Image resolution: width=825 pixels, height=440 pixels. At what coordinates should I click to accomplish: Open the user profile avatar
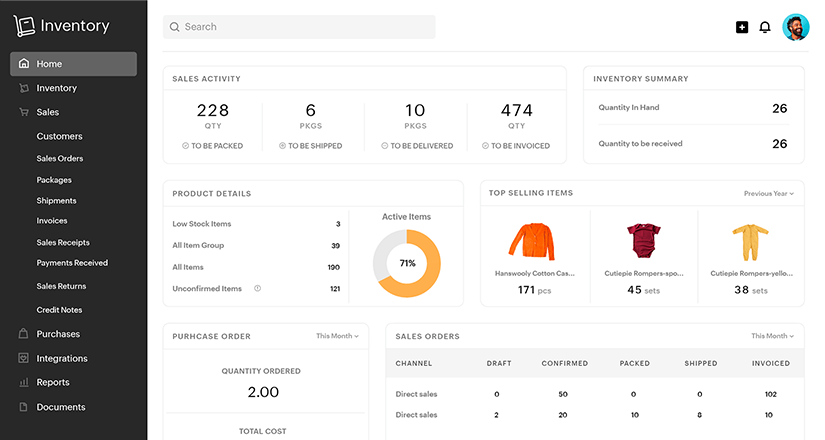coord(795,27)
